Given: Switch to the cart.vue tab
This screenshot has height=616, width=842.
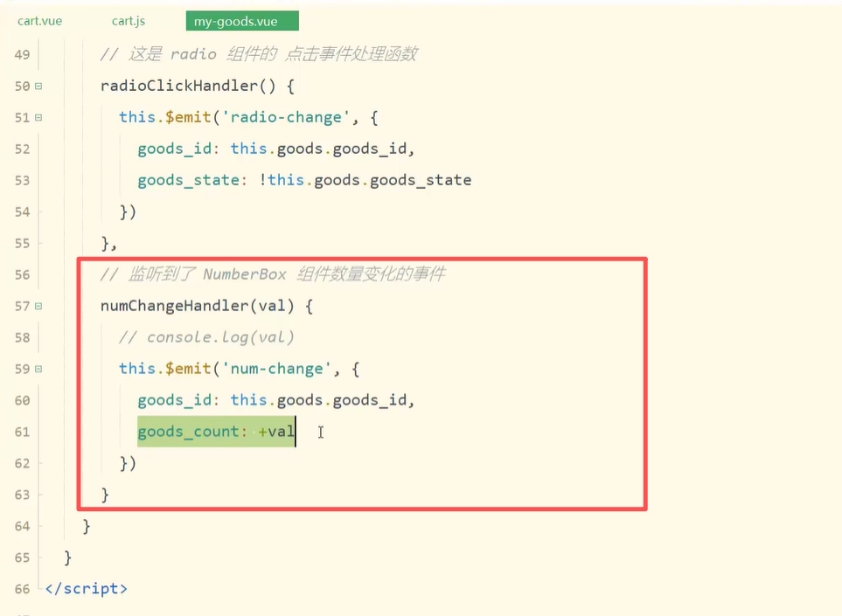Looking at the screenshot, I should pos(39,22).
